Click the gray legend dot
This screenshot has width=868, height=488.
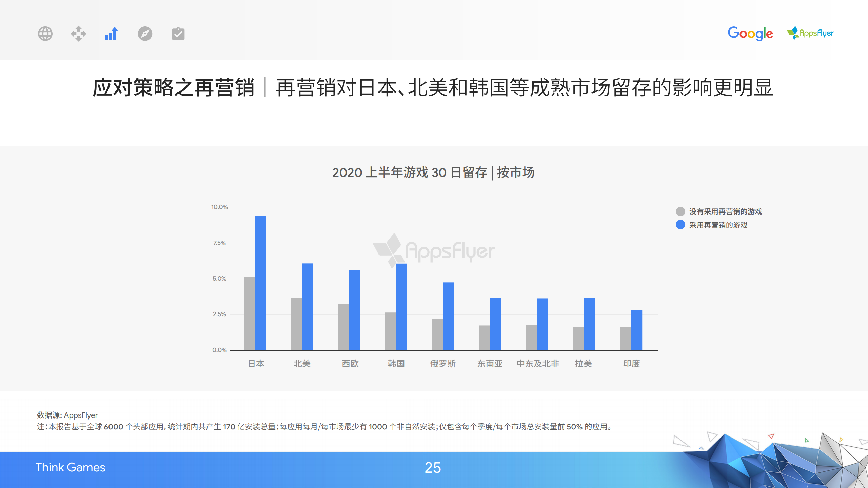[x=680, y=211]
